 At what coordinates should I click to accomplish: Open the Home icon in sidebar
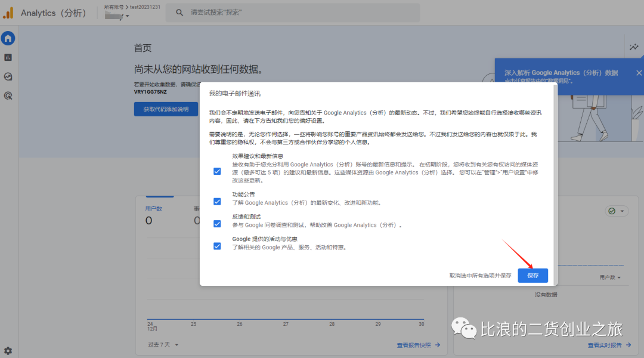point(8,38)
